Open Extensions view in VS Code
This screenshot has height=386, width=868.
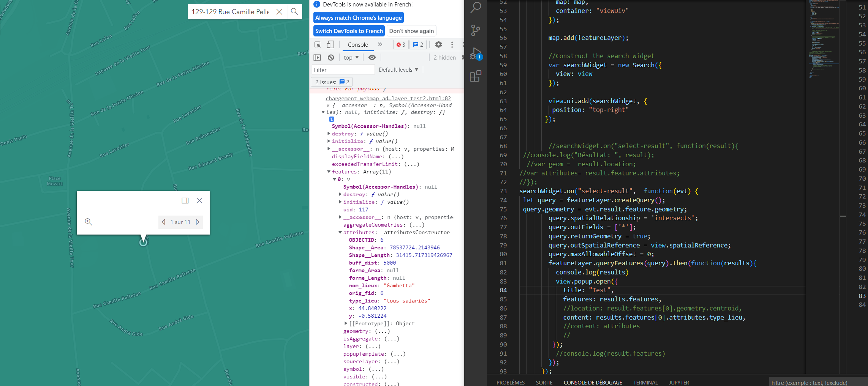coord(476,76)
